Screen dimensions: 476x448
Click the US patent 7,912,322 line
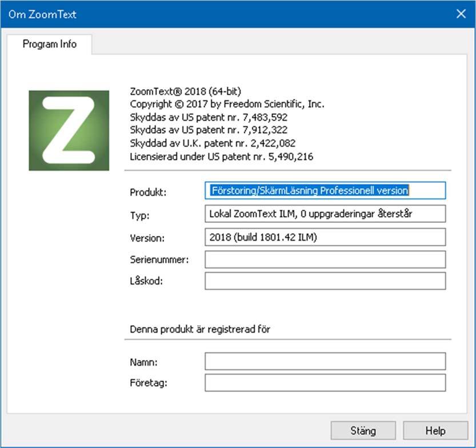(209, 130)
